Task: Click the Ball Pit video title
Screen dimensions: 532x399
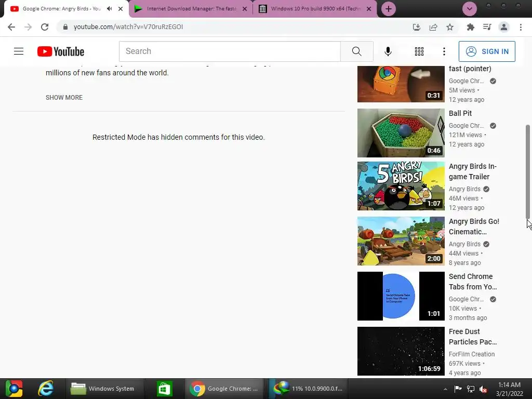Action: tap(460, 113)
